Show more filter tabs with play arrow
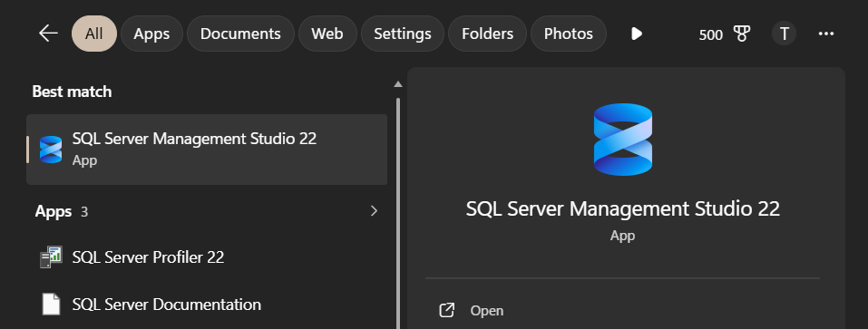 pos(637,34)
